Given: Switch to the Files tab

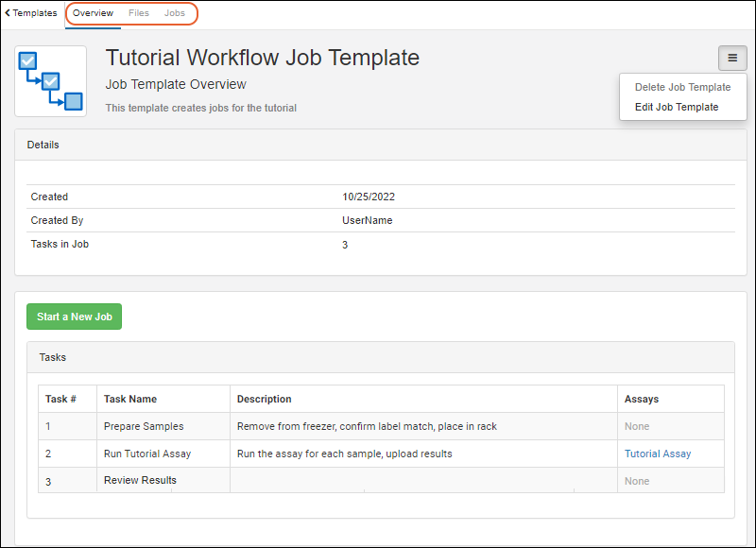Looking at the screenshot, I should click(139, 13).
